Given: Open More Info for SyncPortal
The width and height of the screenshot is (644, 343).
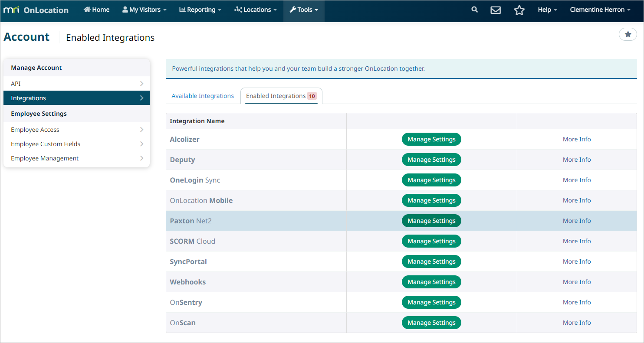Looking at the screenshot, I should 577,261.
